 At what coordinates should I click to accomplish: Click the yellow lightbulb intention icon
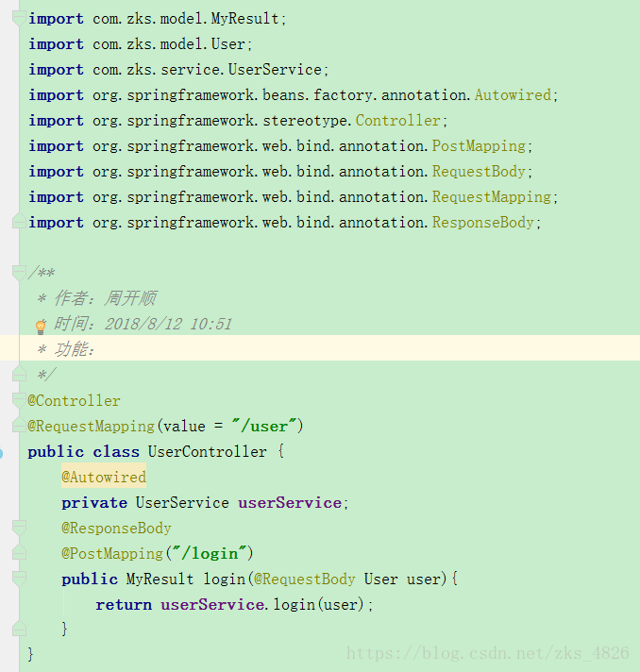point(41,327)
